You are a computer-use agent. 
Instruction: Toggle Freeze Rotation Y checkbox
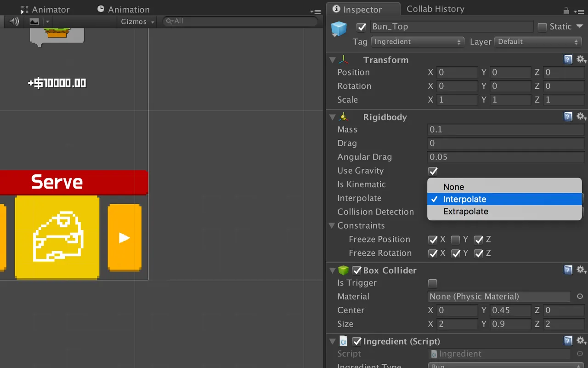click(456, 253)
